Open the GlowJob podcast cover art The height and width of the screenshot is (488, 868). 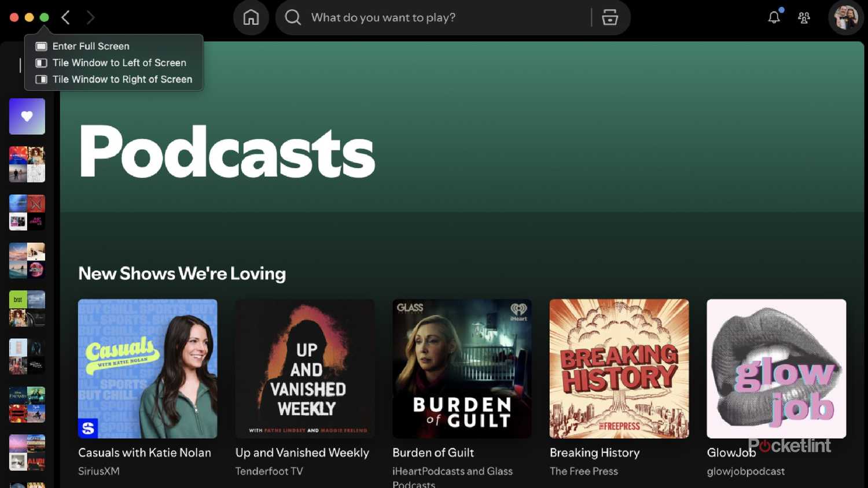click(x=776, y=368)
